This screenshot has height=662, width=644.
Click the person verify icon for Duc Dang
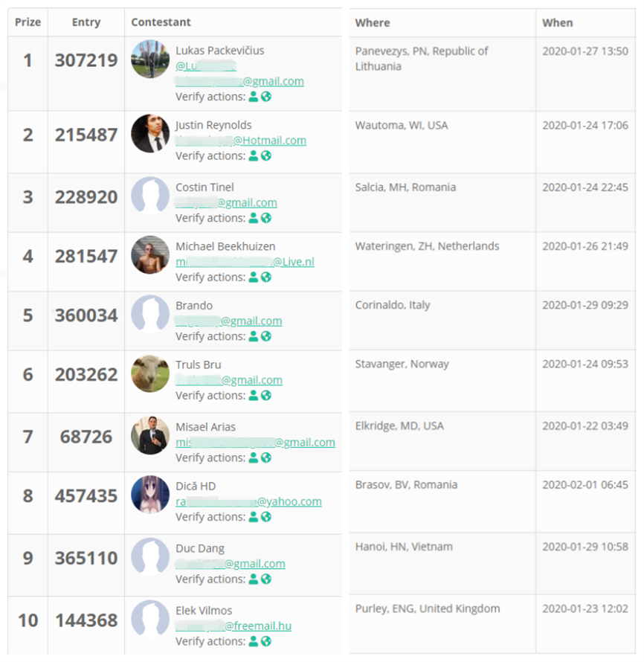[x=254, y=579]
